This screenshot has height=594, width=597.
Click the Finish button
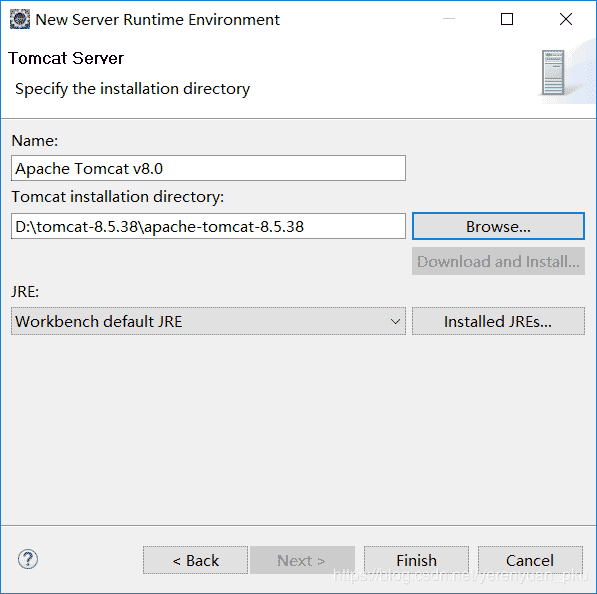pos(416,560)
